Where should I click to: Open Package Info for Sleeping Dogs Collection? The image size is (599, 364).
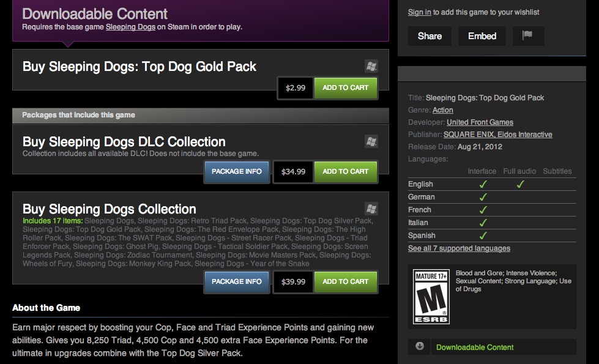(x=236, y=281)
